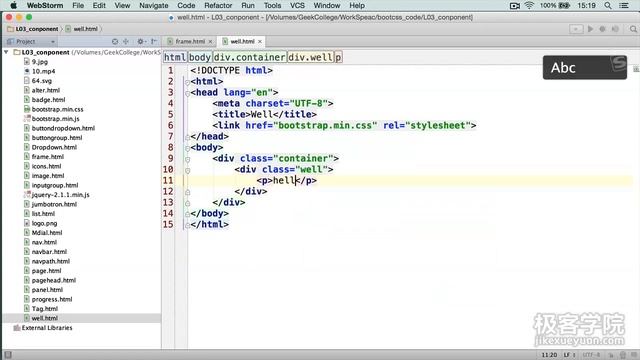The height and width of the screenshot is (360, 640).
Task: Close the frame.html tab
Action: coord(210,42)
